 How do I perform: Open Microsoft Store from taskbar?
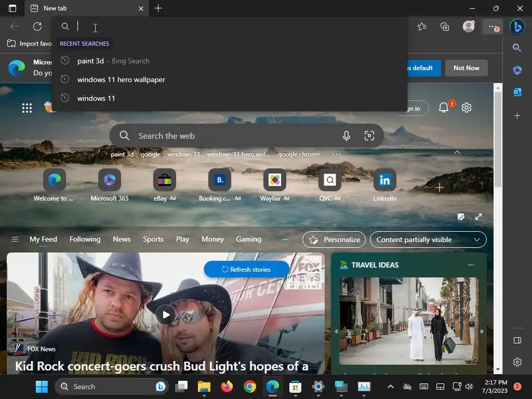click(295, 387)
